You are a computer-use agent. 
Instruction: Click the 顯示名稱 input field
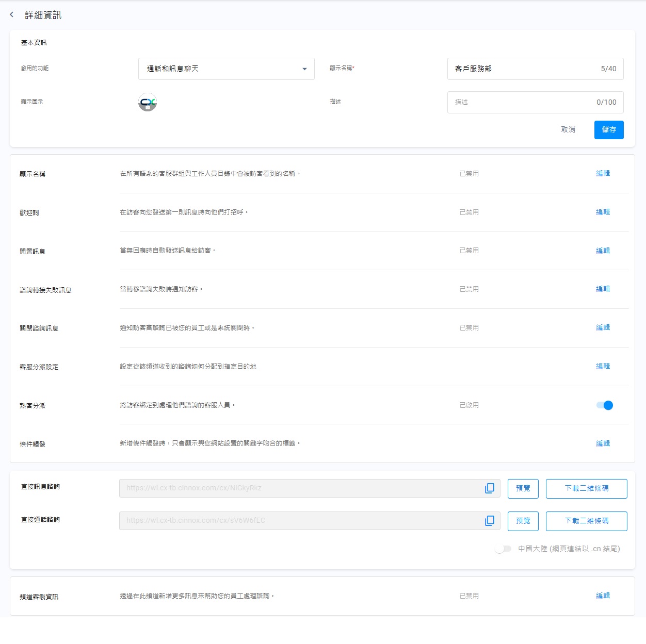[x=536, y=69]
